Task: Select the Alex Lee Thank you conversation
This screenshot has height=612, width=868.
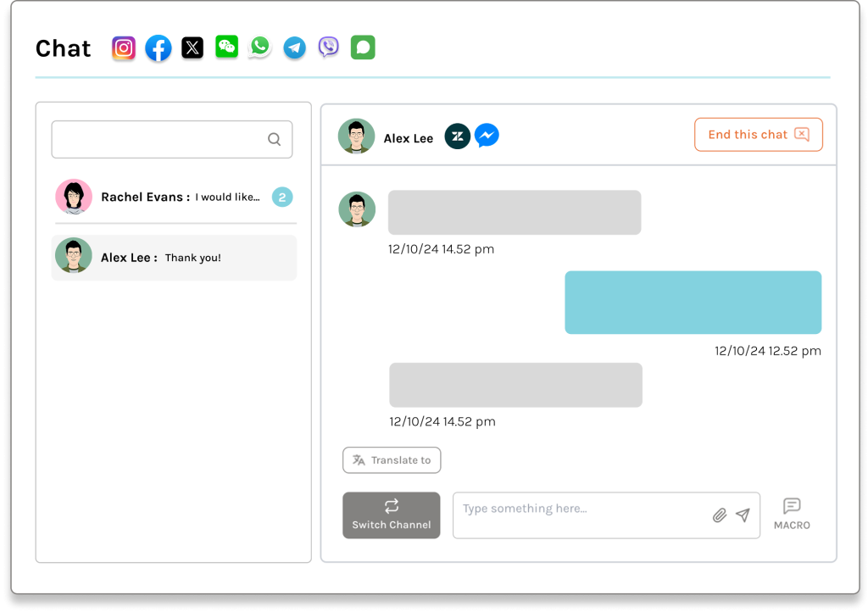Action: click(175, 258)
